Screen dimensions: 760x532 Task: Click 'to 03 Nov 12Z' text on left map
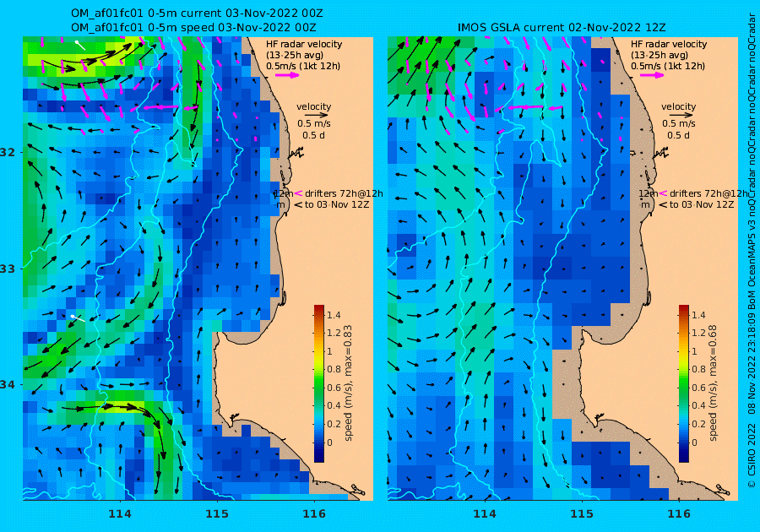coord(337,204)
